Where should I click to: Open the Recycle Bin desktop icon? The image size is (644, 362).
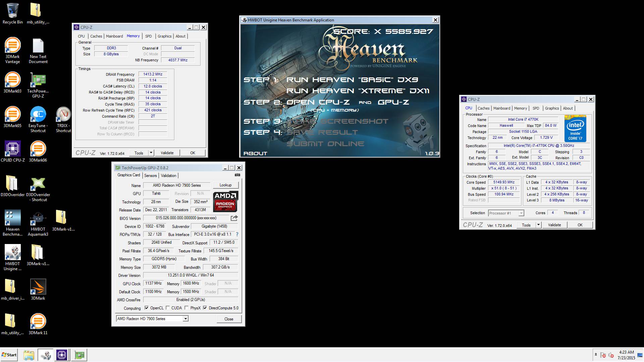12,13
